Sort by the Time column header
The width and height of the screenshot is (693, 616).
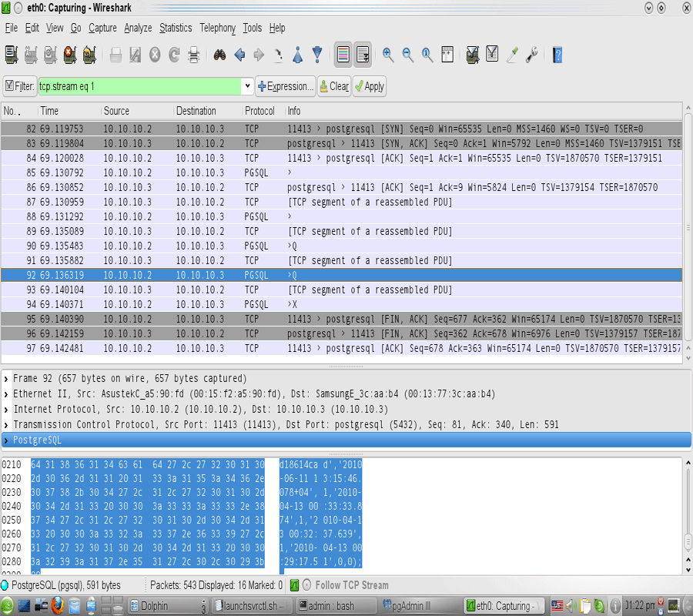coord(69,111)
